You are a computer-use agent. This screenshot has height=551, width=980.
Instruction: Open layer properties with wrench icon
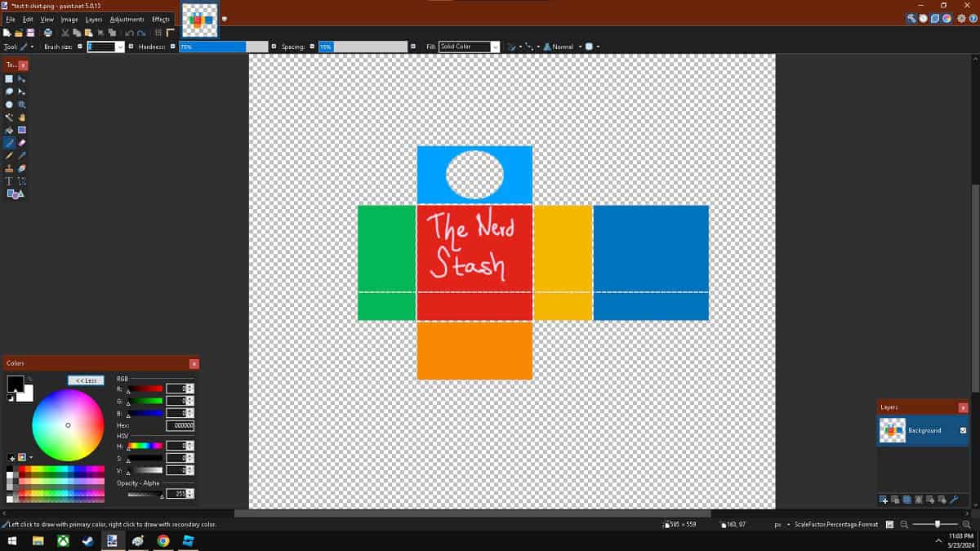click(x=953, y=499)
